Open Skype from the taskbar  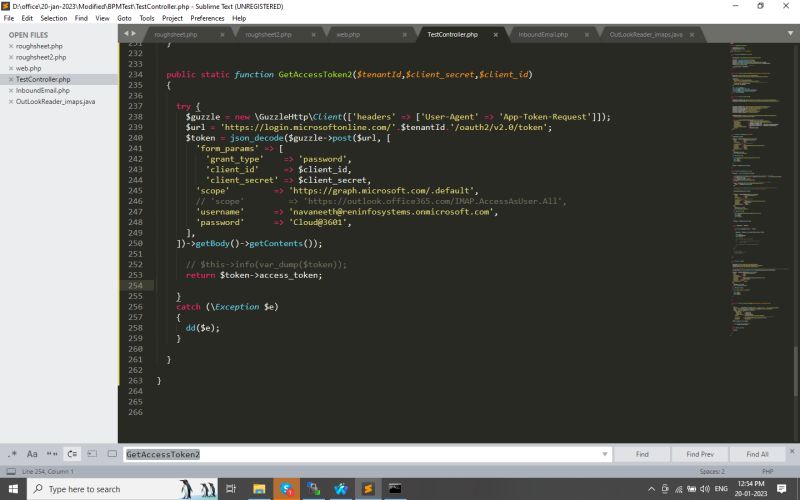pyautogui.click(x=287, y=489)
